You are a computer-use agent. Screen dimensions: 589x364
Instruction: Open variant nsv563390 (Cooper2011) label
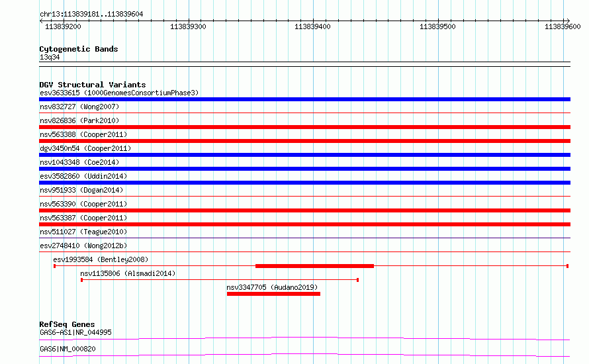(x=83, y=204)
